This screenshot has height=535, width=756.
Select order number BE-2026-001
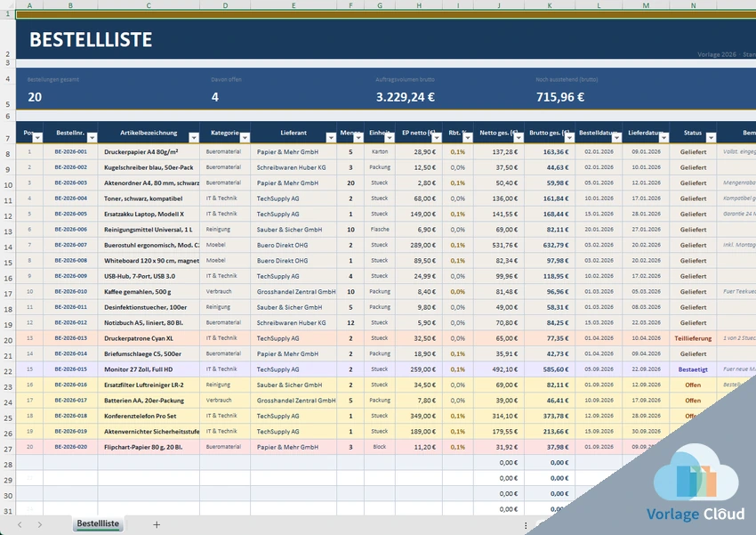tap(71, 151)
